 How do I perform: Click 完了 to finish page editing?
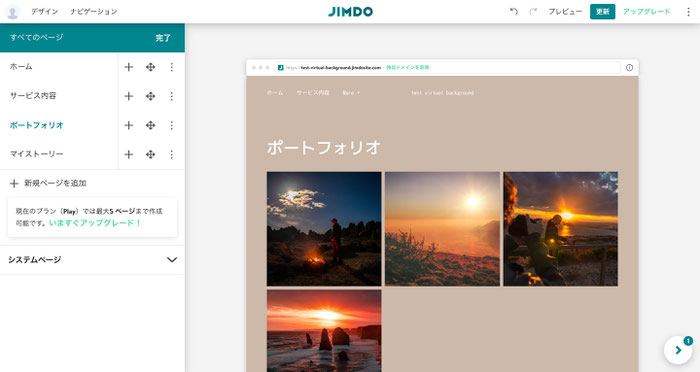point(163,38)
